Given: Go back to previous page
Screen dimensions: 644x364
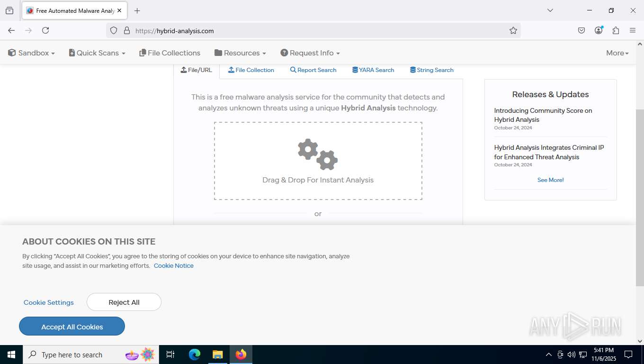Looking at the screenshot, I should point(11,30).
